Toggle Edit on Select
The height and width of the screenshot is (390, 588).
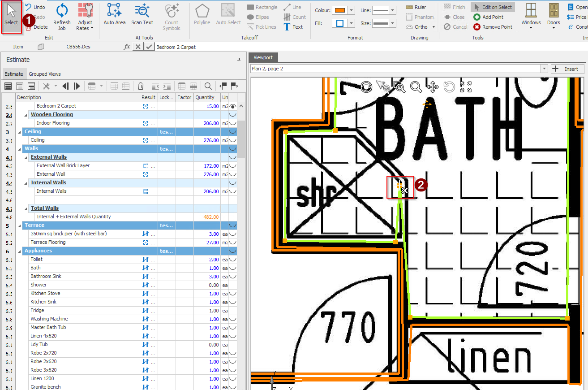click(493, 7)
